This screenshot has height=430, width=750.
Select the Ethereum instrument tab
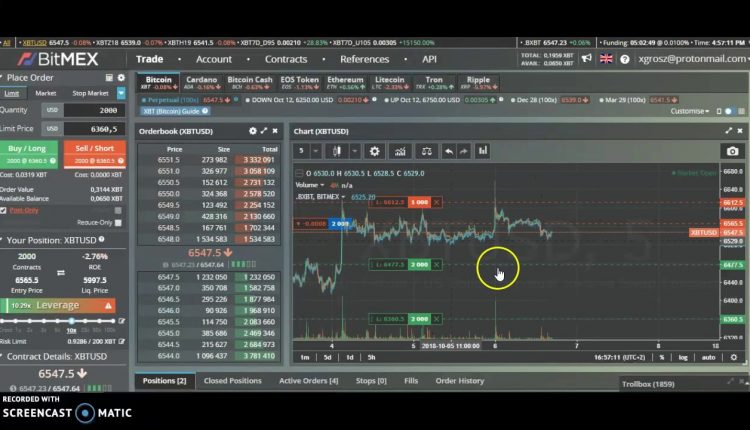[345, 83]
